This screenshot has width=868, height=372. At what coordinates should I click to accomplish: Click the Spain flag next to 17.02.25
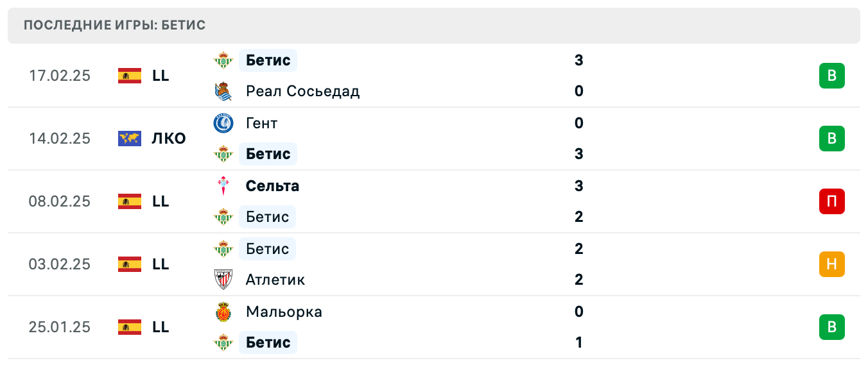pyautogui.click(x=129, y=75)
